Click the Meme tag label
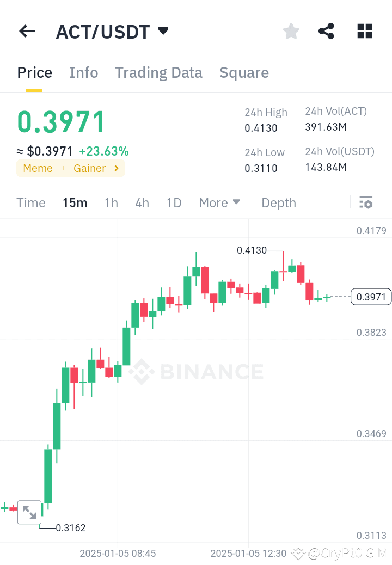 click(38, 168)
